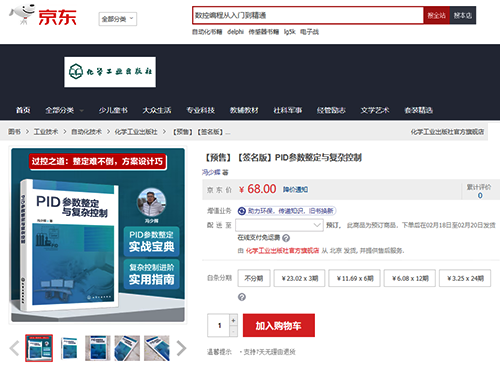
Task: Select the 不分期 installment option
Action: [254, 278]
